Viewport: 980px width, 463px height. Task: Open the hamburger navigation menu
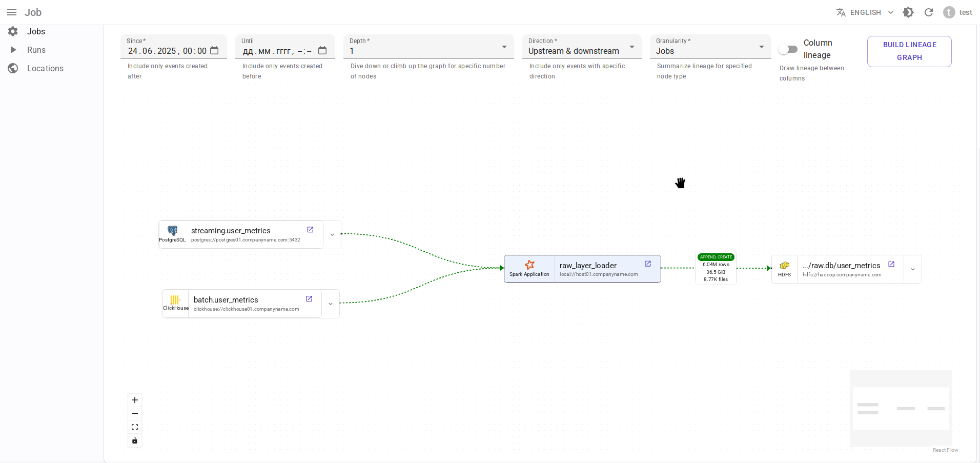[12, 12]
